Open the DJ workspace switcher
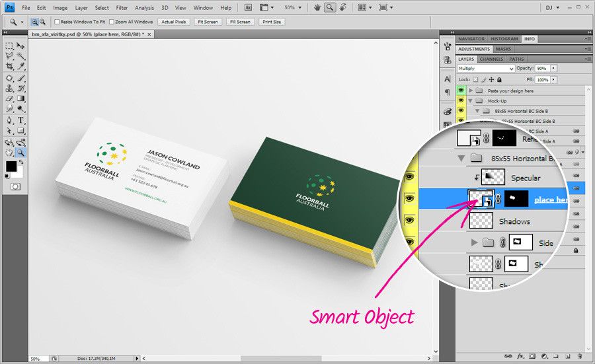 [x=553, y=7]
